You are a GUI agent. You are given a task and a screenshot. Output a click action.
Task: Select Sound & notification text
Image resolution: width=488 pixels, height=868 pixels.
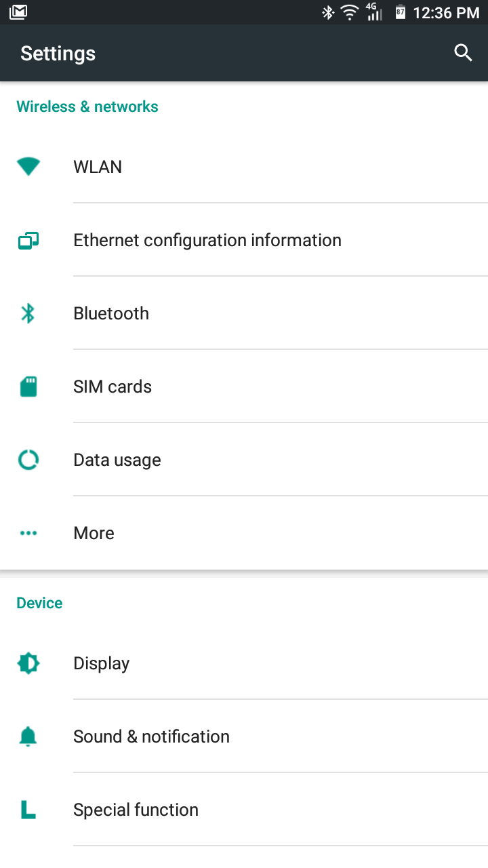click(151, 736)
